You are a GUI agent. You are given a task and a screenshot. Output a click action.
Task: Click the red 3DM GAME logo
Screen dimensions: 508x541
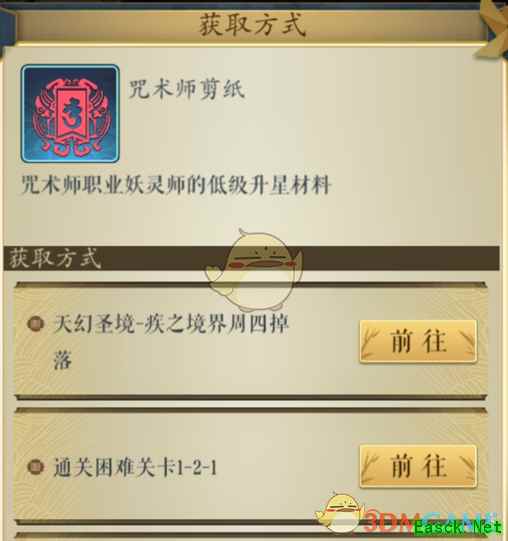click(428, 522)
